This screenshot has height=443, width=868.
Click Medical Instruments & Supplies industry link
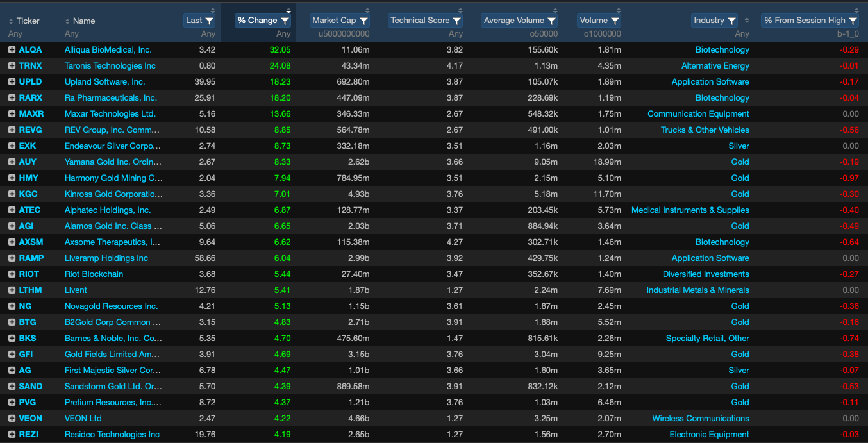(690, 210)
